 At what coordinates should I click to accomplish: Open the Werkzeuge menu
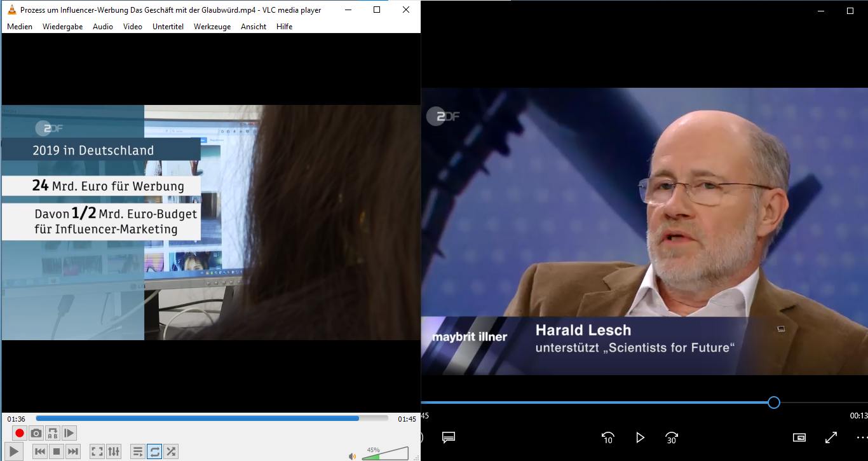[x=212, y=27]
